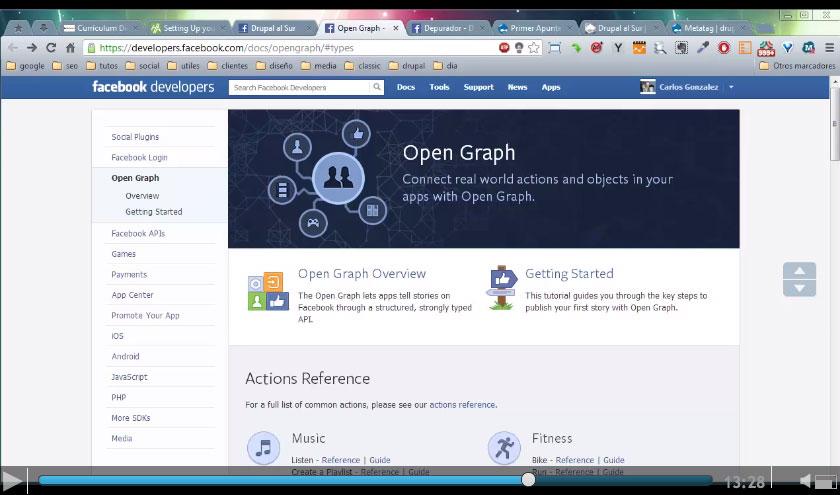Click the 999+ counter extension icon

pos(766,49)
